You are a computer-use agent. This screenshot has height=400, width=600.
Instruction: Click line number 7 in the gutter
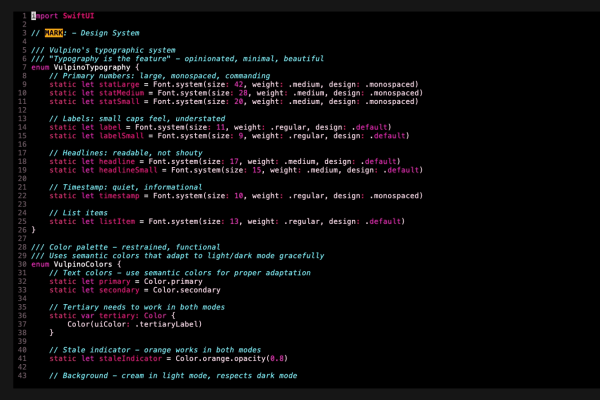tap(24, 67)
